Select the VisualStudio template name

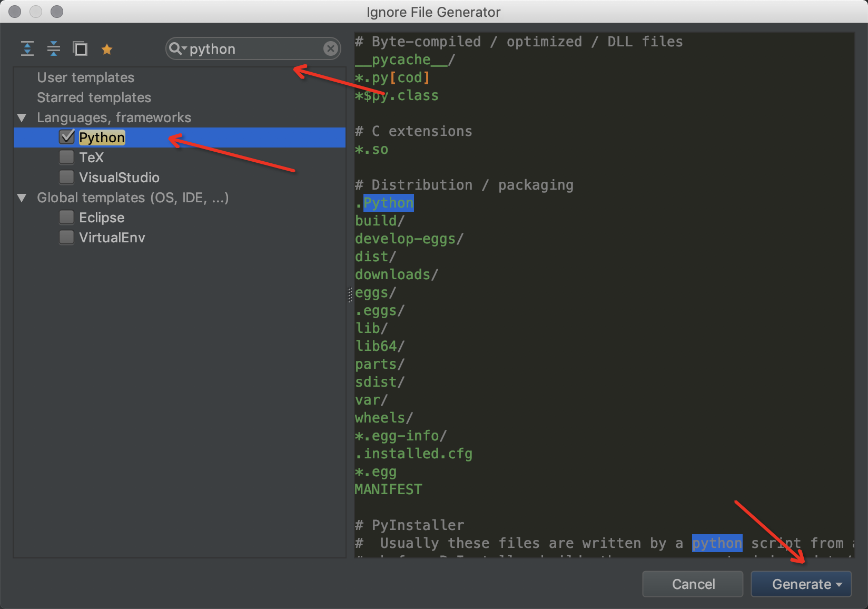(119, 178)
